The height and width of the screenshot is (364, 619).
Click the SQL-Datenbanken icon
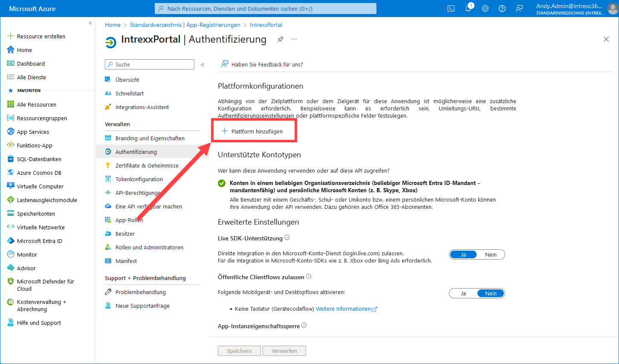11,159
